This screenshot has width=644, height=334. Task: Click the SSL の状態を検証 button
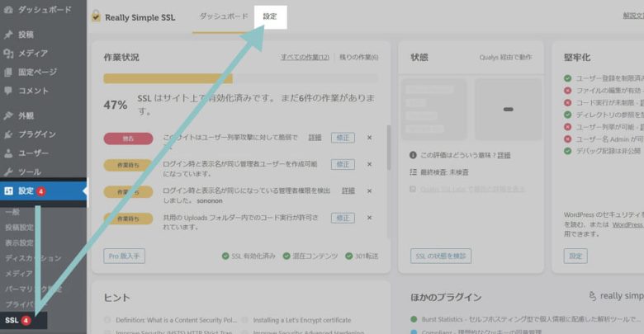click(441, 256)
